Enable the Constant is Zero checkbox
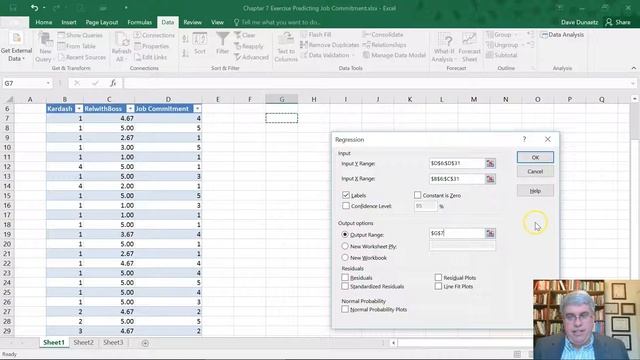The width and height of the screenshot is (640, 360). coord(417,195)
